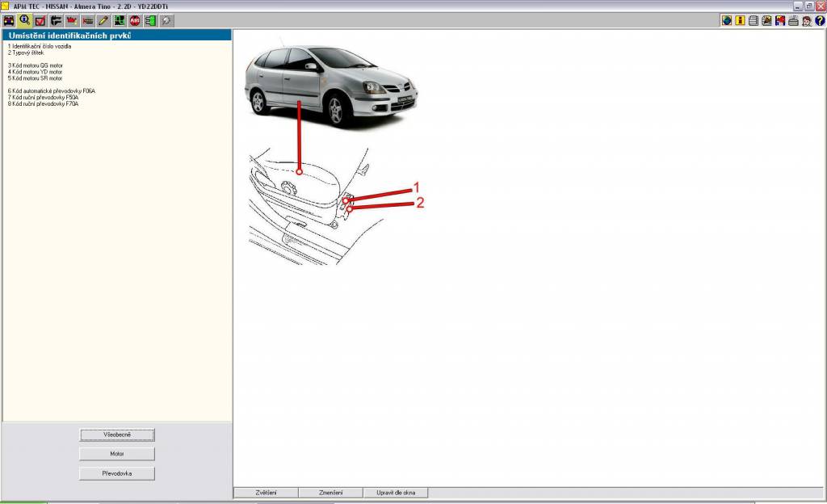Select '5 Kód motoru SR motor' line
Image resolution: width=827 pixels, height=504 pixels.
[36, 78]
